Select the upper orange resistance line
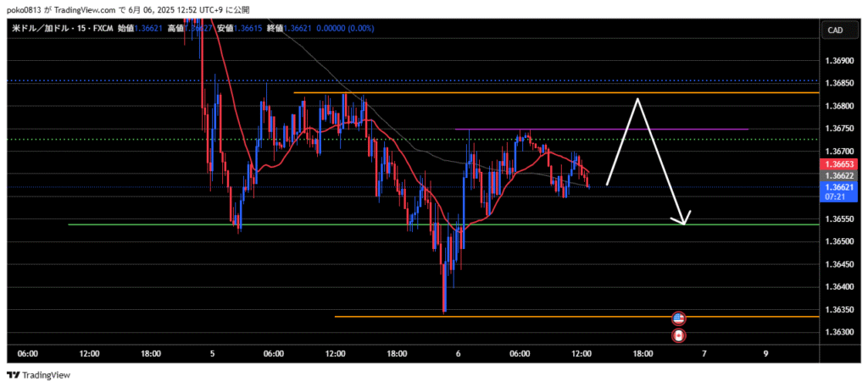This screenshot has height=387, width=868. (x=509, y=92)
